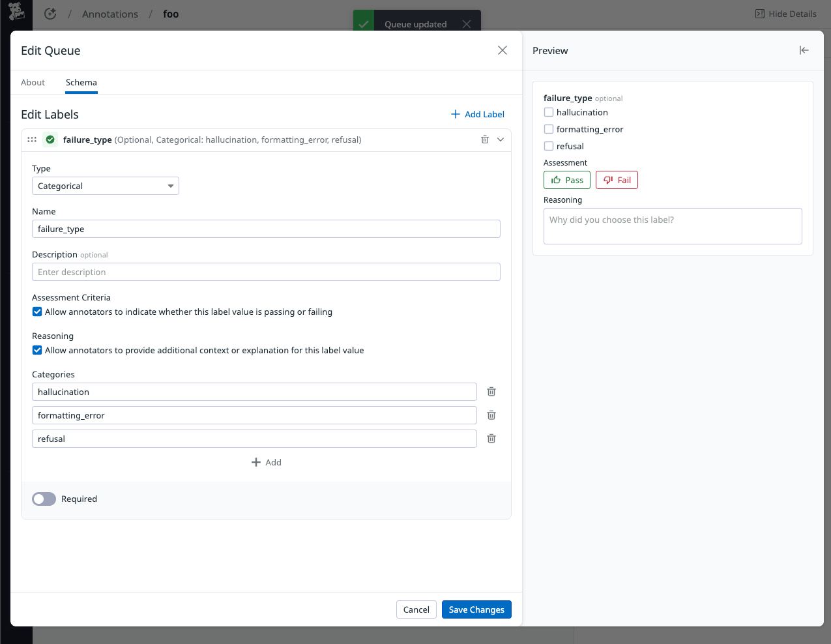This screenshot has width=831, height=644.
Task: Uncheck the Assessment Criteria checkbox
Action: pos(37,312)
